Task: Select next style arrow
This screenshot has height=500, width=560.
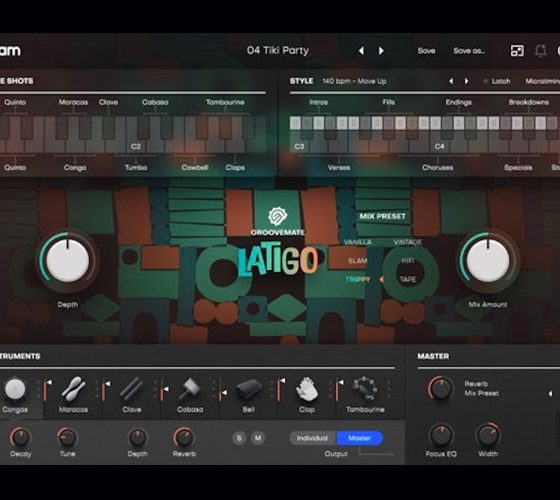Action: [466, 81]
